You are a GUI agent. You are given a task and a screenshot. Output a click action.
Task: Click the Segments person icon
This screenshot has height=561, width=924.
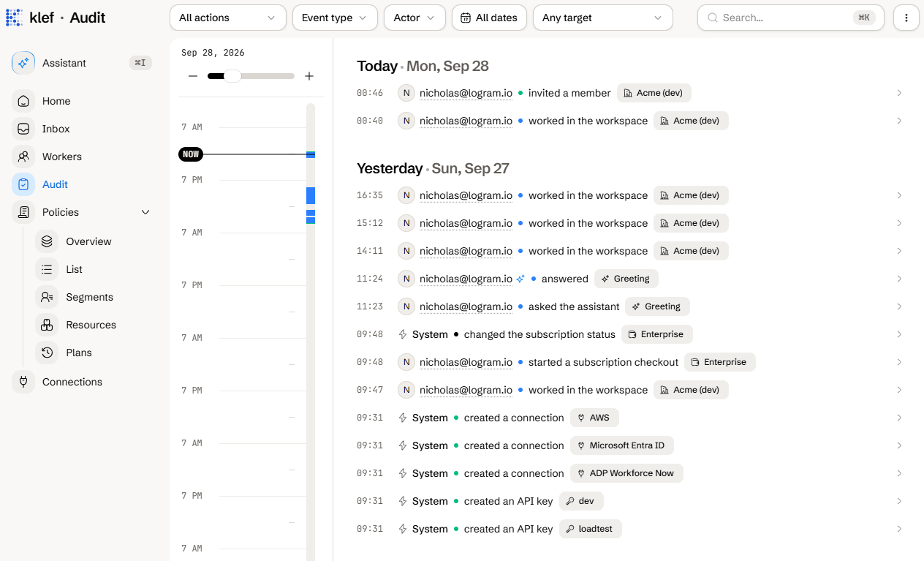coord(47,297)
